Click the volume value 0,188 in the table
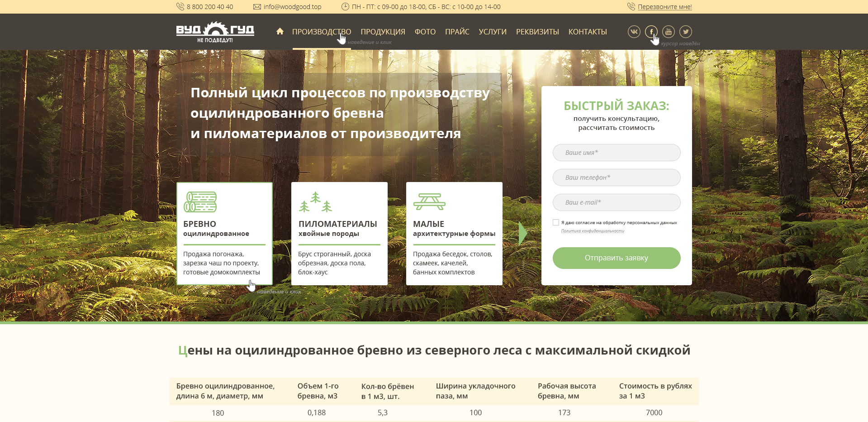Viewport: 868px width, 422px height. tap(317, 413)
